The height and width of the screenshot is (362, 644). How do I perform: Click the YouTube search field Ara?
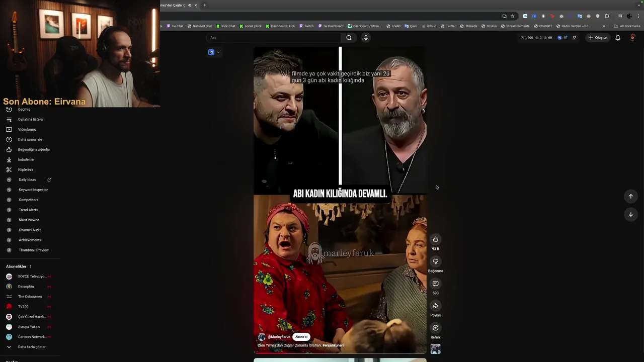pyautogui.click(x=274, y=38)
